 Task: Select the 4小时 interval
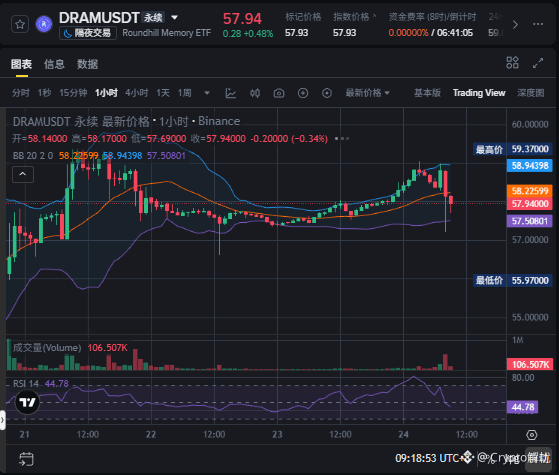click(137, 93)
